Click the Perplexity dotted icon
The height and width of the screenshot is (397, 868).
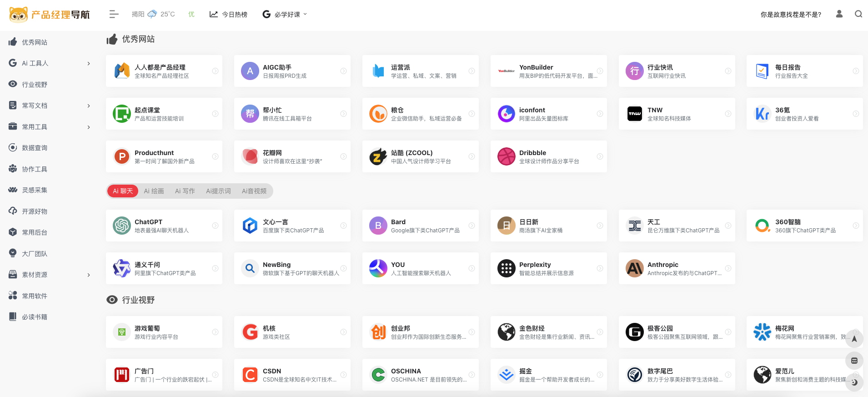click(507, 268)
